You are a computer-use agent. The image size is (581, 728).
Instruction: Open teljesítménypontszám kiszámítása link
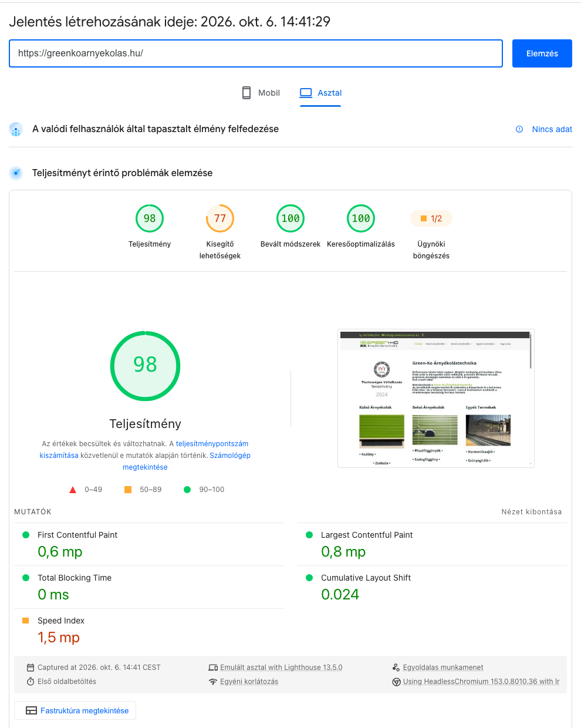(x=144, y=450)
